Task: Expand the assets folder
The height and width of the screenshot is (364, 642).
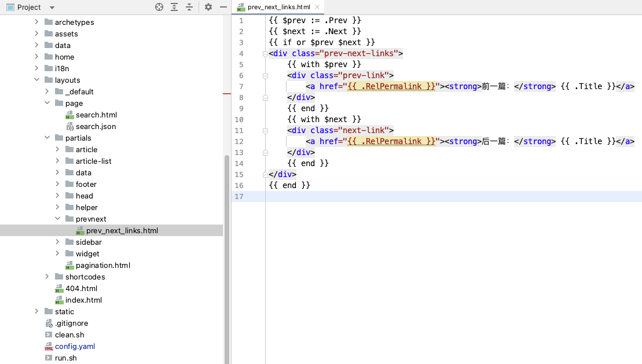Action: (x=36, y=34)
